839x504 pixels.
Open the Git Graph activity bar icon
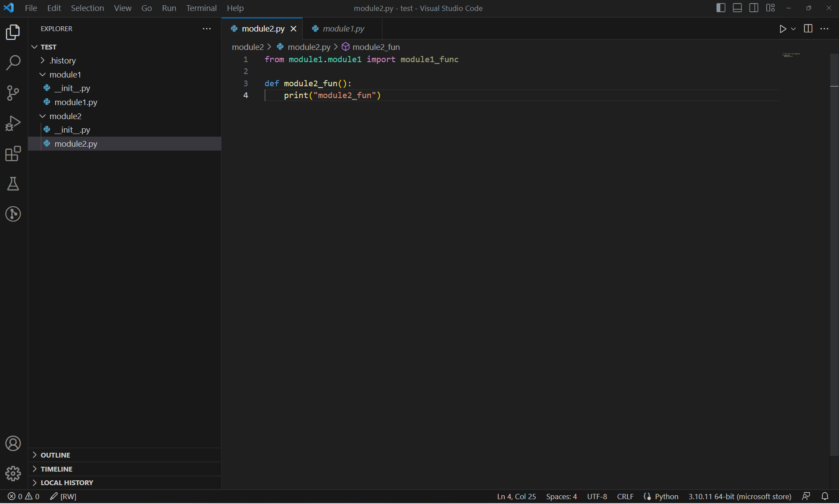click(13, 214)
